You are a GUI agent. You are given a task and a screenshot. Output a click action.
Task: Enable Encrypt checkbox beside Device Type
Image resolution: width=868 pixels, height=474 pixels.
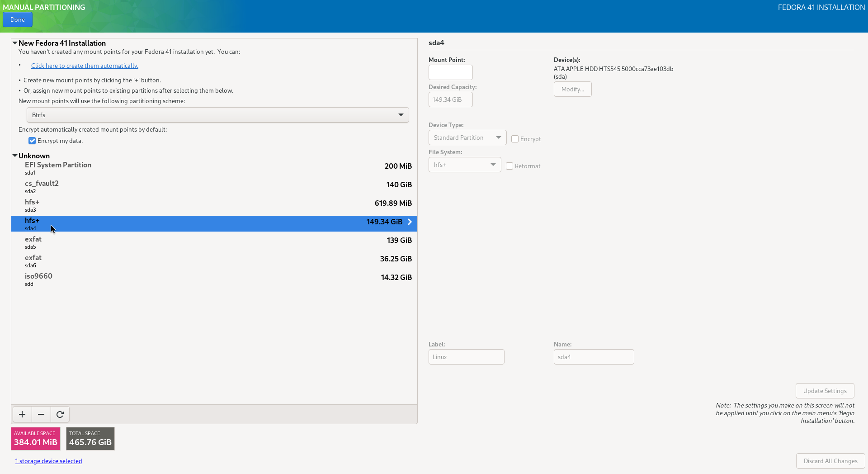[515, 139]
